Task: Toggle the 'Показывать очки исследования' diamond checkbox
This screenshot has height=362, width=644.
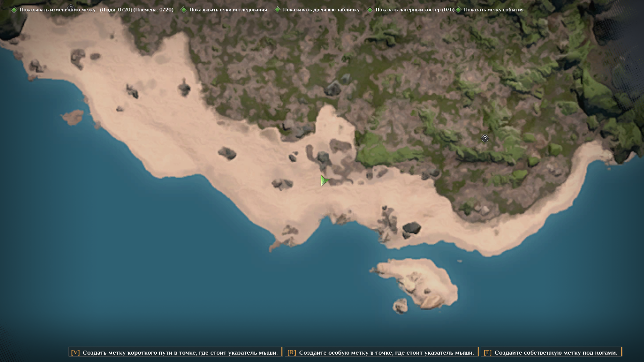Action: coord(184,10)
